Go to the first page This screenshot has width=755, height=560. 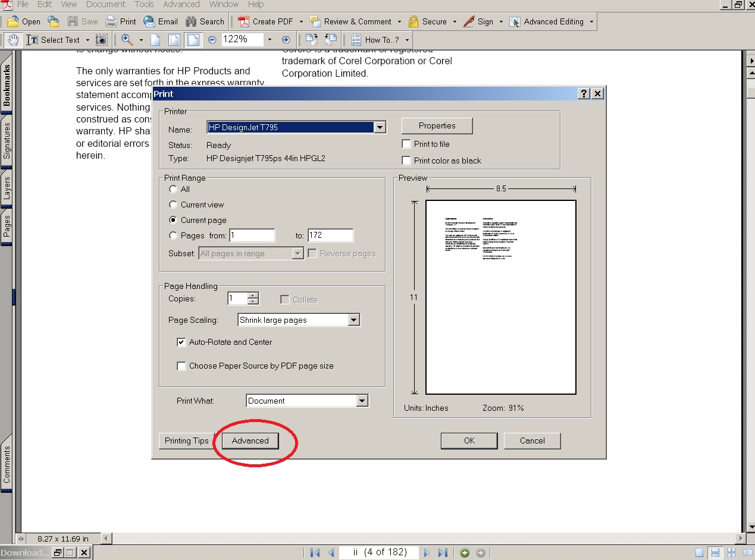(315, 553)
